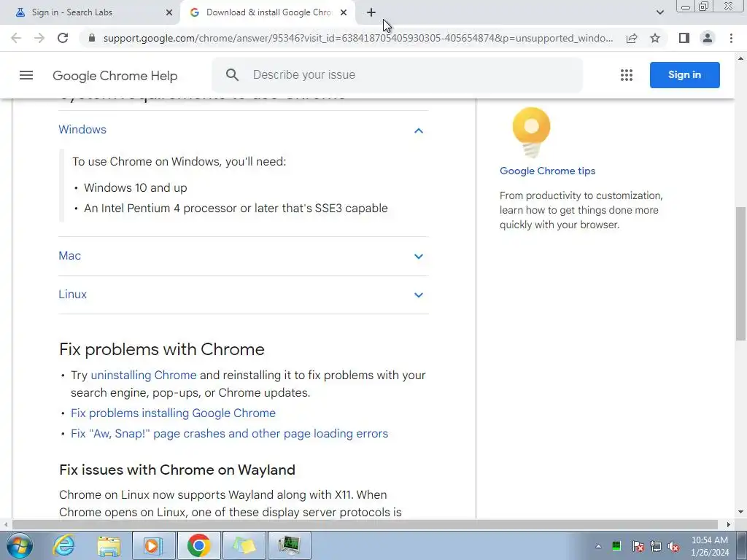Reload the current page
This screenshot has width=747, height=560.
pos(63,38)
